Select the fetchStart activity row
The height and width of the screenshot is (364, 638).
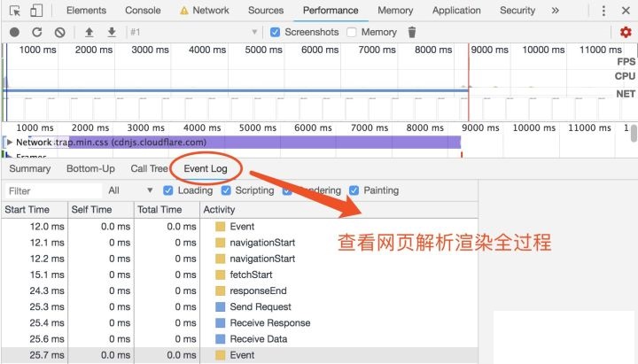pos(239,275)
